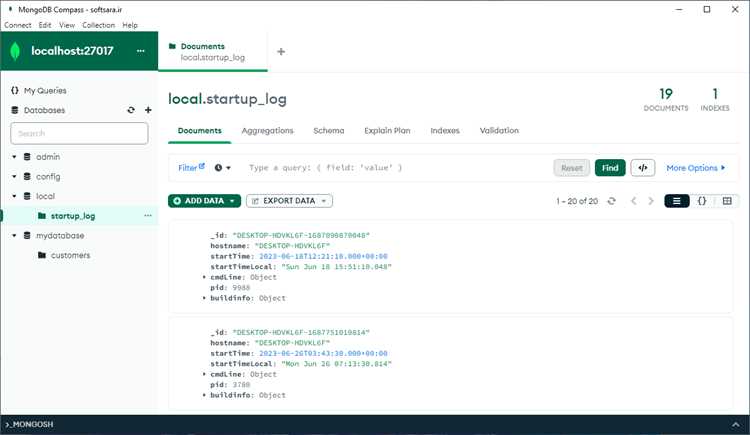The image size is (750, 435).
Task: Collapse the config database node
Action: point(14,177)
